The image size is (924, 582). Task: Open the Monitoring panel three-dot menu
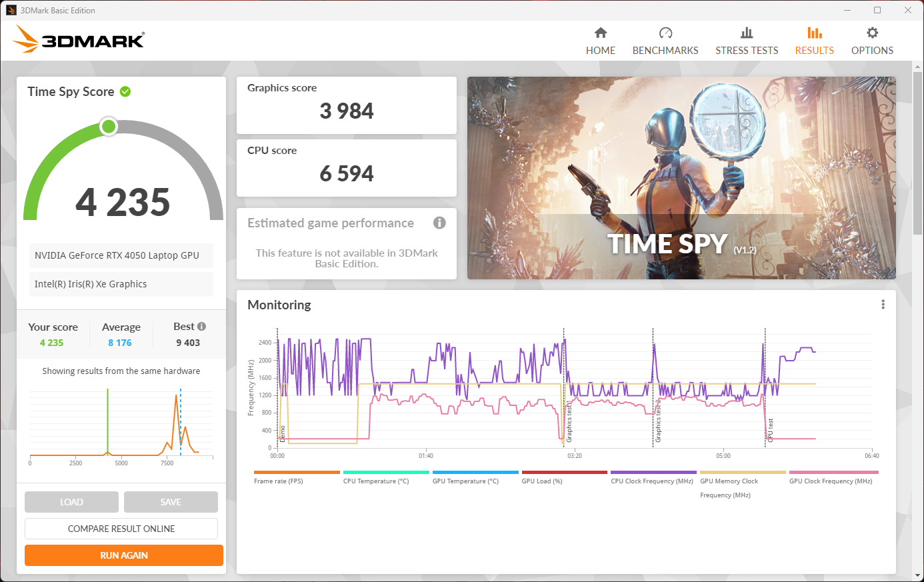(x=883, y=305)
